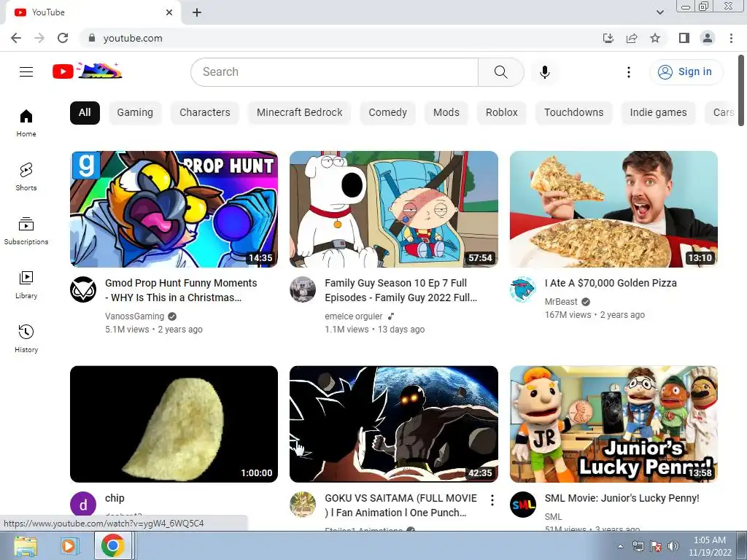This screenshot has height=560, width=747.
Task: Click the page vertical scrollbar
Action: point(741,90)
